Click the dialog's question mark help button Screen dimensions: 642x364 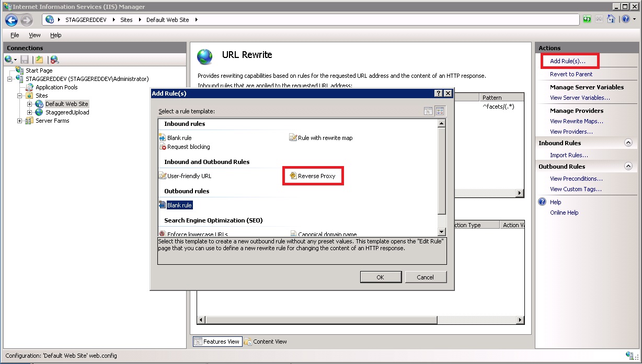click(438, 93)
